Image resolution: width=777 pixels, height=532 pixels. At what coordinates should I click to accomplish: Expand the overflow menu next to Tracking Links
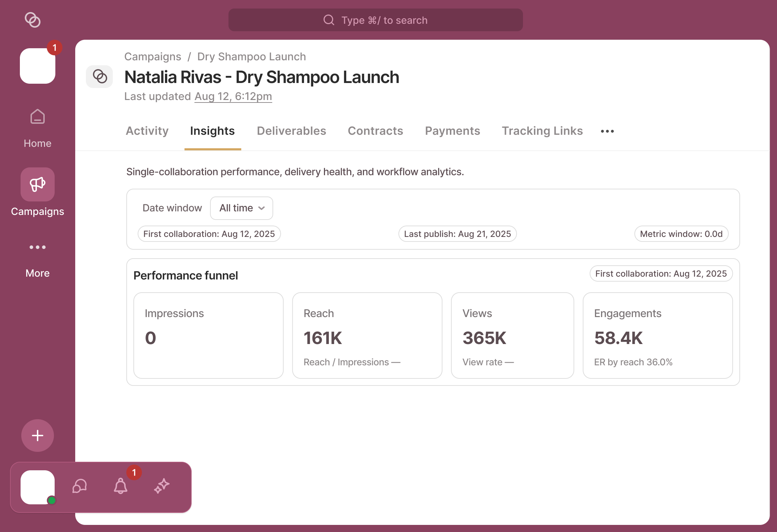607,131
